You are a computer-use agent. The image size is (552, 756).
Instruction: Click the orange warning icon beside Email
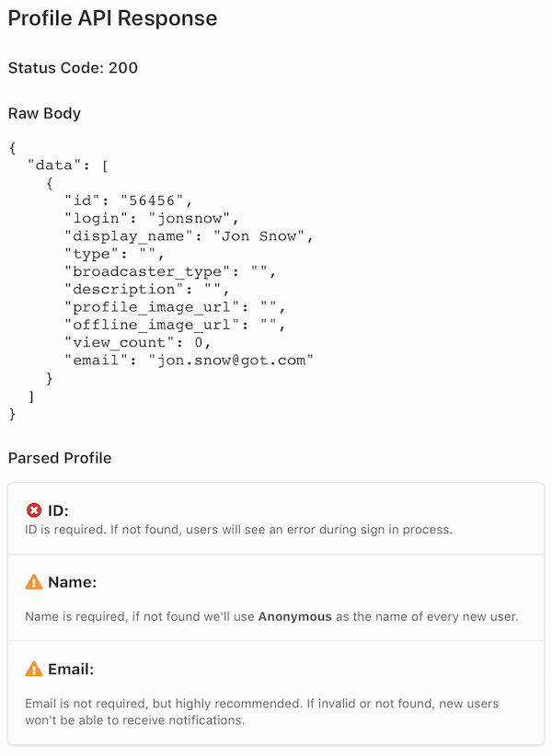pos(34,669)
